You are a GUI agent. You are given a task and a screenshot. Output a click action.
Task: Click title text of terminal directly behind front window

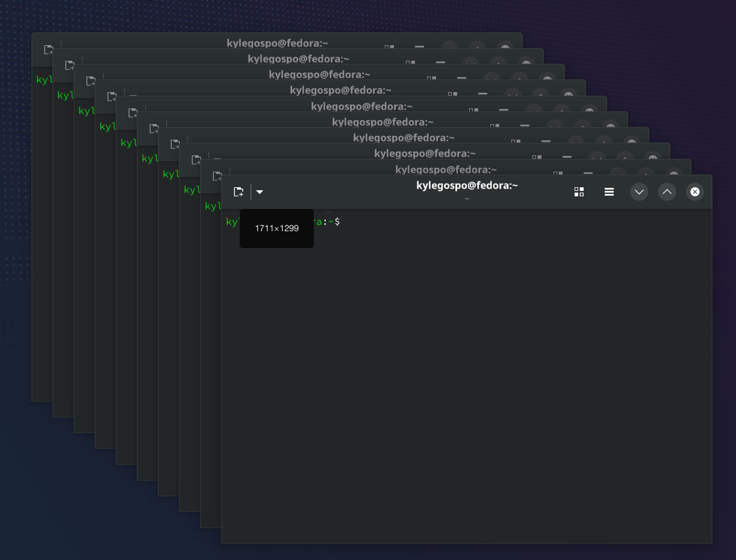[x=446, y=169]
